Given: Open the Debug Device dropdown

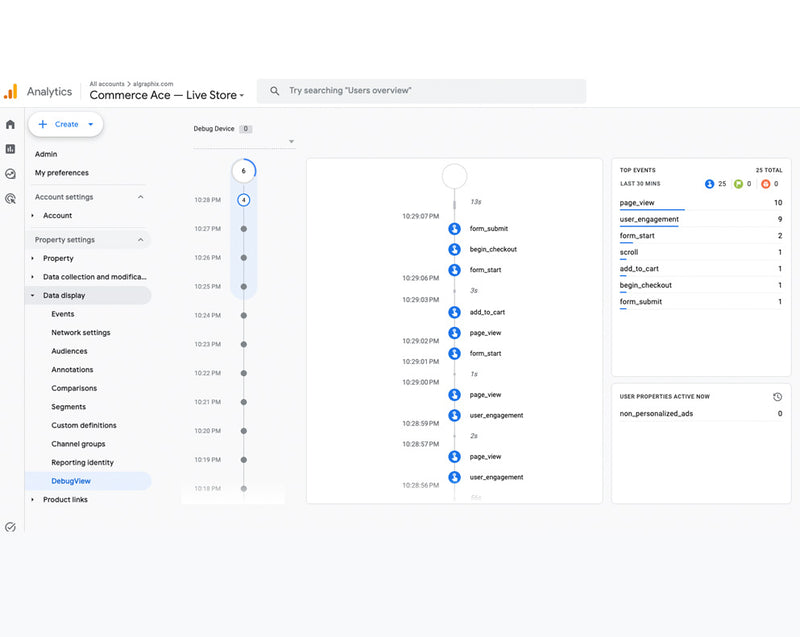Looking at the screenshot, I should (244, 141).
